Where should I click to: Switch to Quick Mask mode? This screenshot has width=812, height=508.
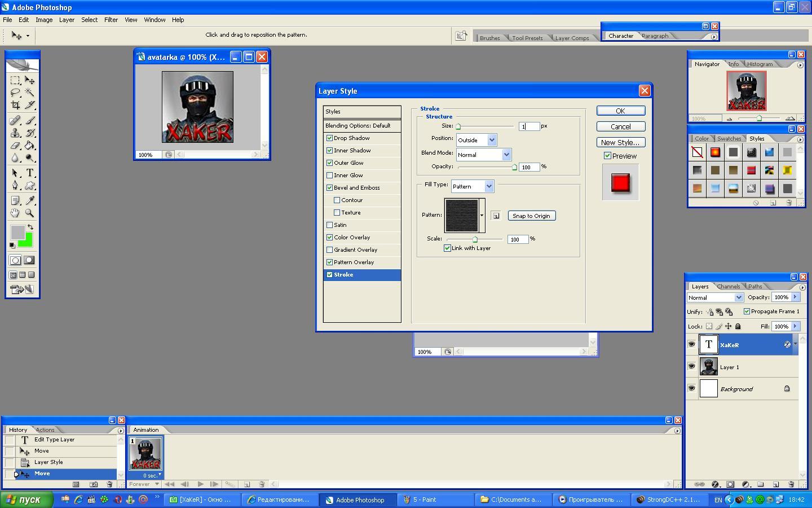[x=29, y=260]
